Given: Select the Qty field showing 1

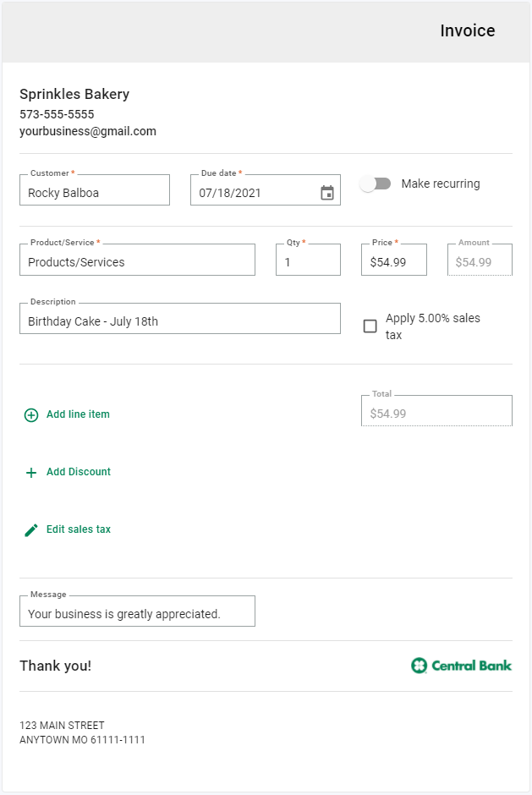Looking at the screenshot, I should point(307,259).
